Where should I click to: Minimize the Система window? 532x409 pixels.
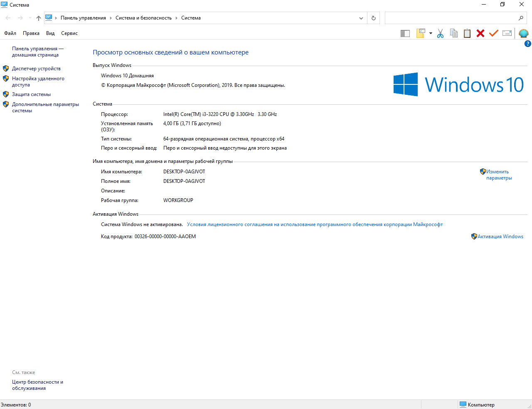pyautogui.click(x=484, y=5)
